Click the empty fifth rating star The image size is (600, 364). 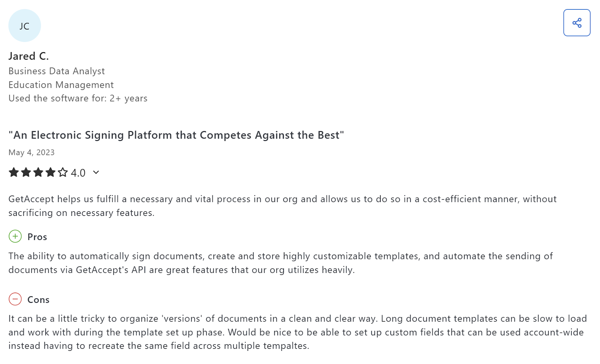tap(63, 172)
